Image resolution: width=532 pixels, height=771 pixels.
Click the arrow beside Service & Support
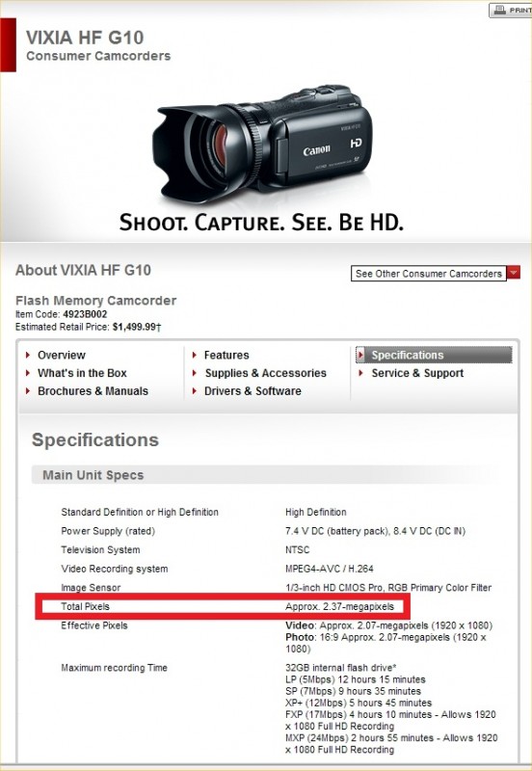360,373
